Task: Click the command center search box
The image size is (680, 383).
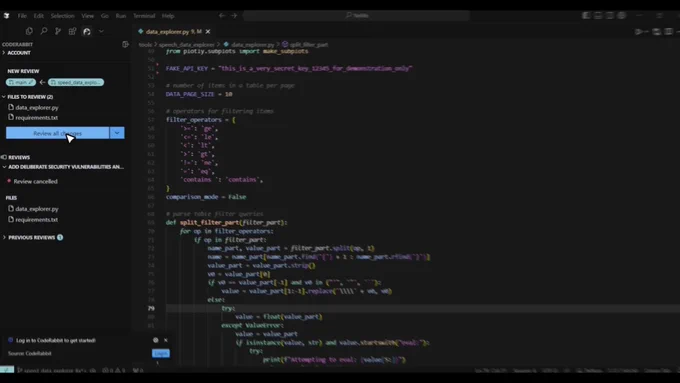Action: 356,16
